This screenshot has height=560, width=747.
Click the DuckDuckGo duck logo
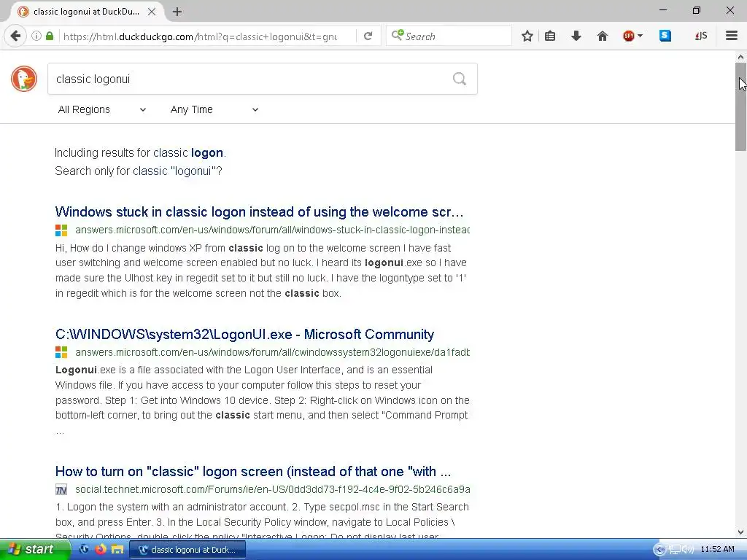pyautogui.click(x=24, y=79)
